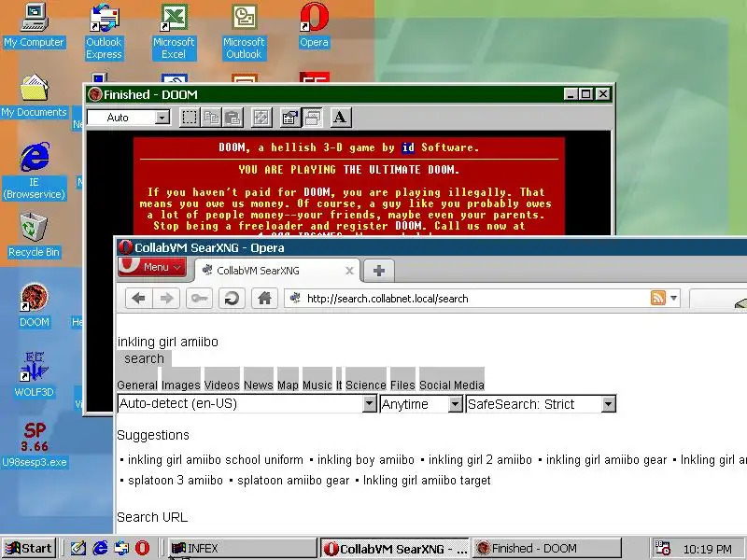
Task: Click the Mark tool in DOOM window toolbar
Action: coord(190,118)
